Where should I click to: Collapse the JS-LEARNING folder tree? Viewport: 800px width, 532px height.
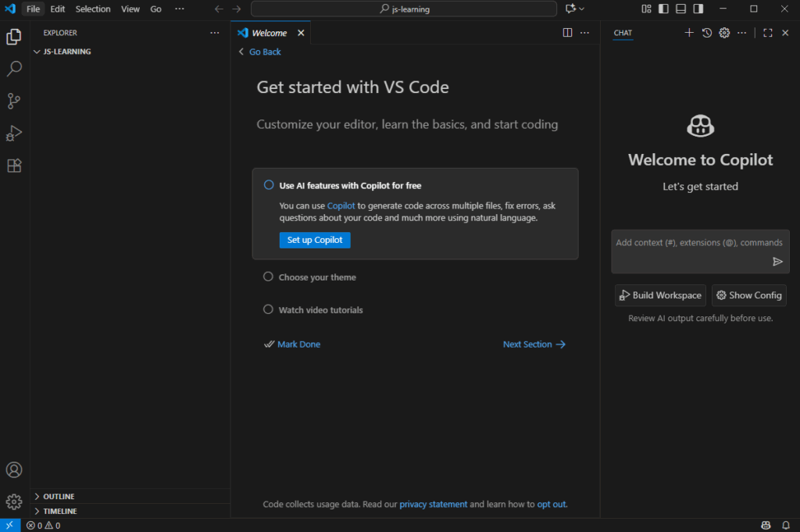click(66, 52)
